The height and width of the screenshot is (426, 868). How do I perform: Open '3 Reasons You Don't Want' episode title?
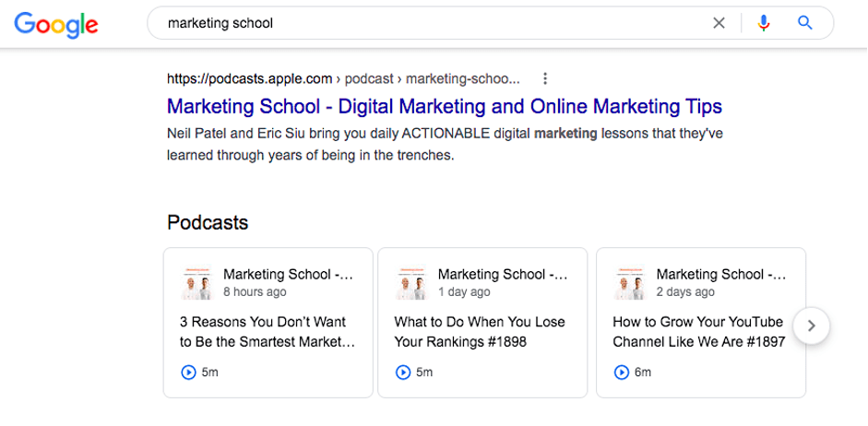(268, 332)
